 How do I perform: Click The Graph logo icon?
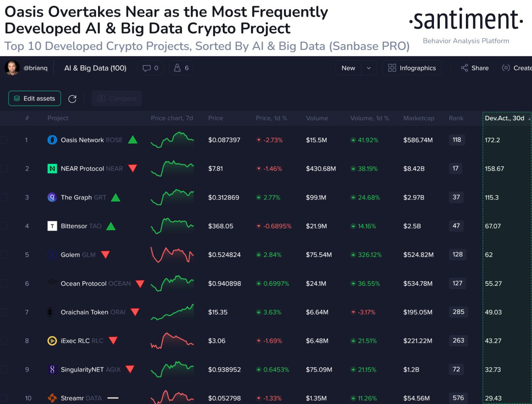[52, 197]
